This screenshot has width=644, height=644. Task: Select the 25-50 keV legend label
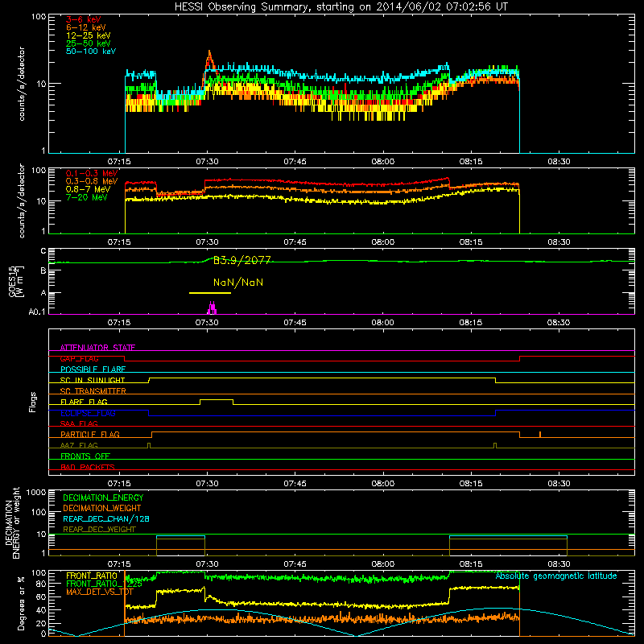pos(89,43)
